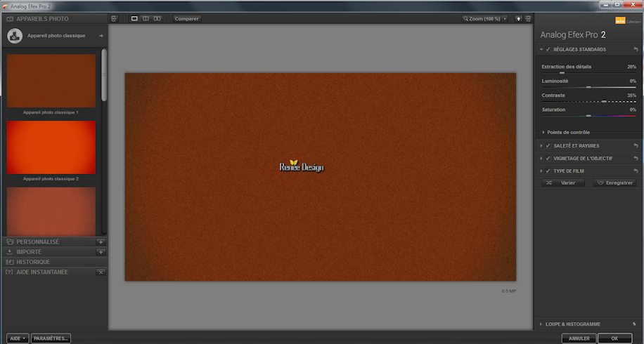Close AIDE INSTANTANÉE with its X button

(x=101, y=272)
